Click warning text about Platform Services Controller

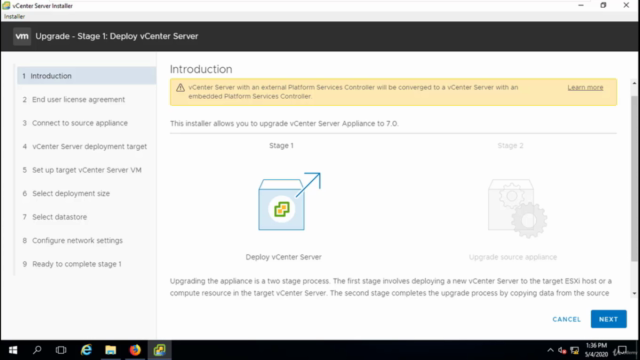353,92
